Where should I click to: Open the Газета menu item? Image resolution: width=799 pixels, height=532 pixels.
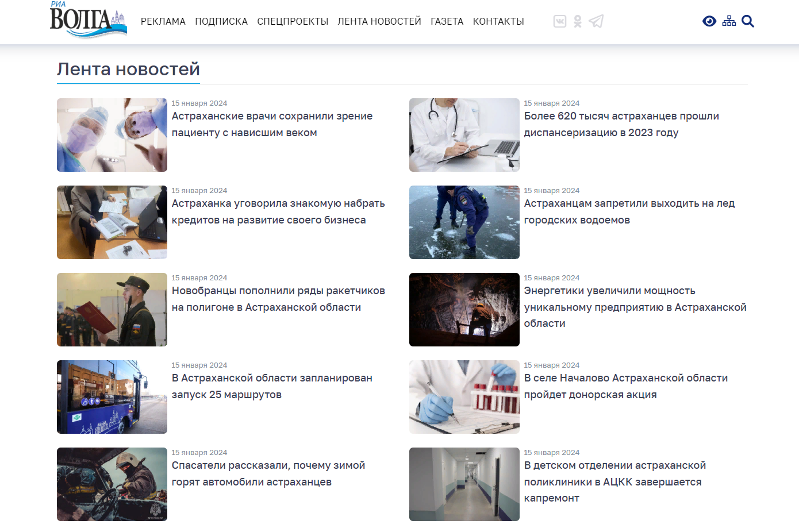[447, 21]
